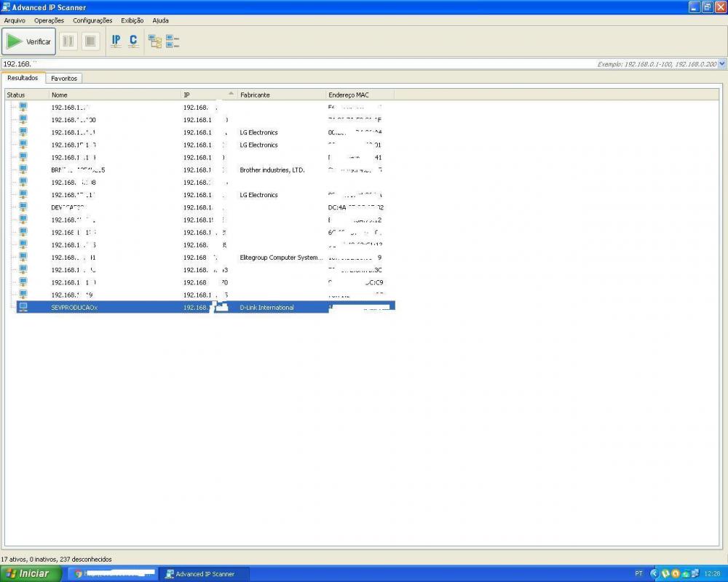Click the collapse all list toolbar icon

click(173, 41)
